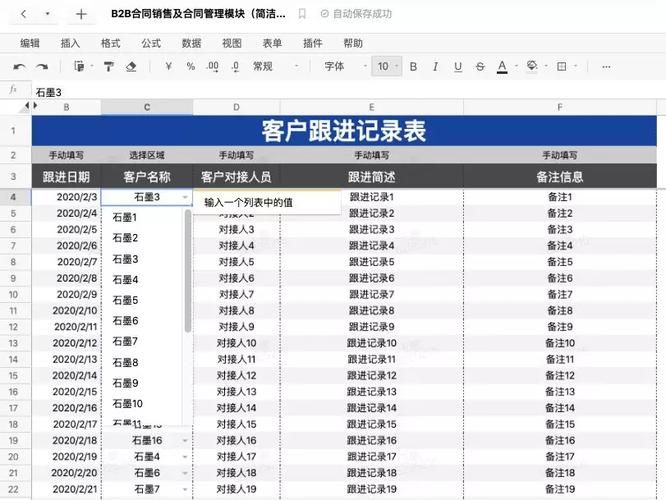
Task: Open the dropdown arrow for the 石墨16 cell
Action: [185, 441]
